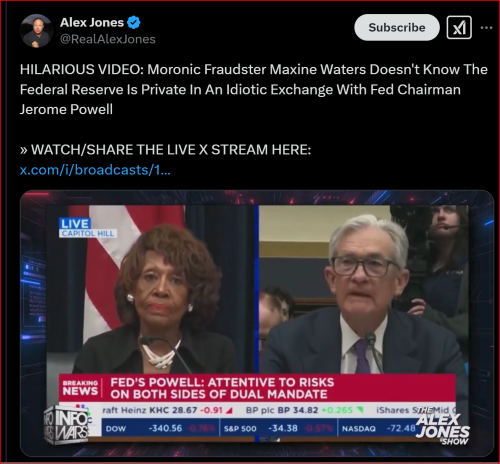Select the DOW index ticker value
Viewport: 500px width, 464px height.
(165, 428)
